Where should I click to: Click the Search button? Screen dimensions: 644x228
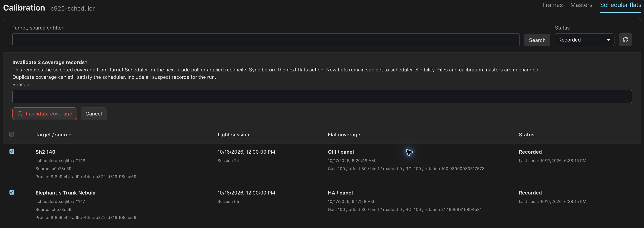(x=537, y=40)
